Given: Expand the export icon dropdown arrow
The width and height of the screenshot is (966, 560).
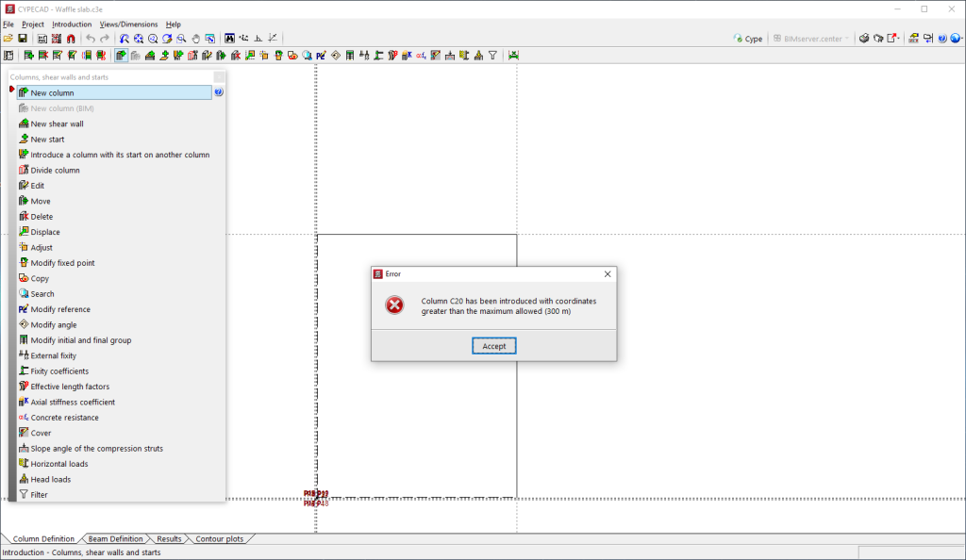Looking at the screenshot, I should 900,39.
